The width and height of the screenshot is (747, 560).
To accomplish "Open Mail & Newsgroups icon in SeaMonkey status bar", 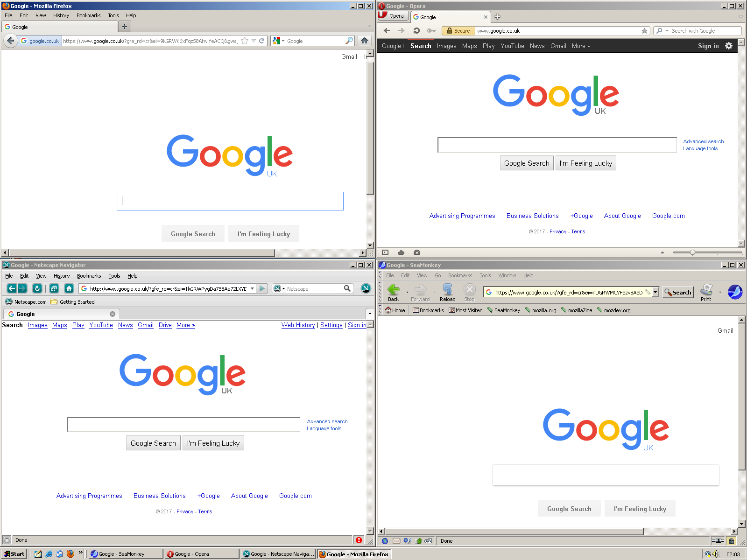I will click(x=396, y=541).
